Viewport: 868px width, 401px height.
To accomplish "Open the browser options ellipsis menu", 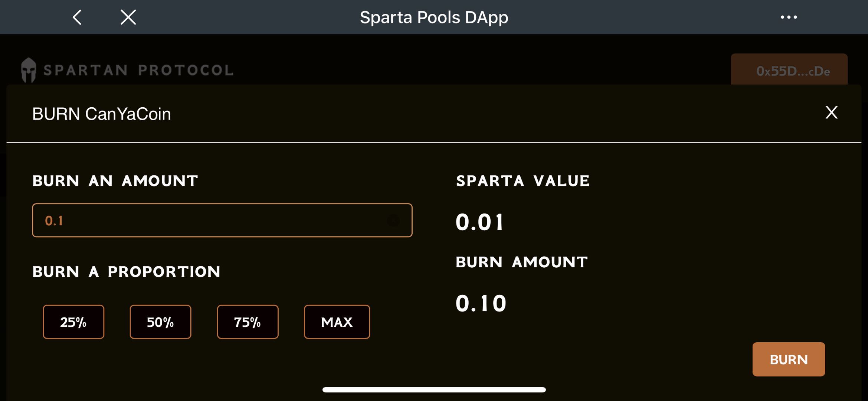I will coord(788,17).
